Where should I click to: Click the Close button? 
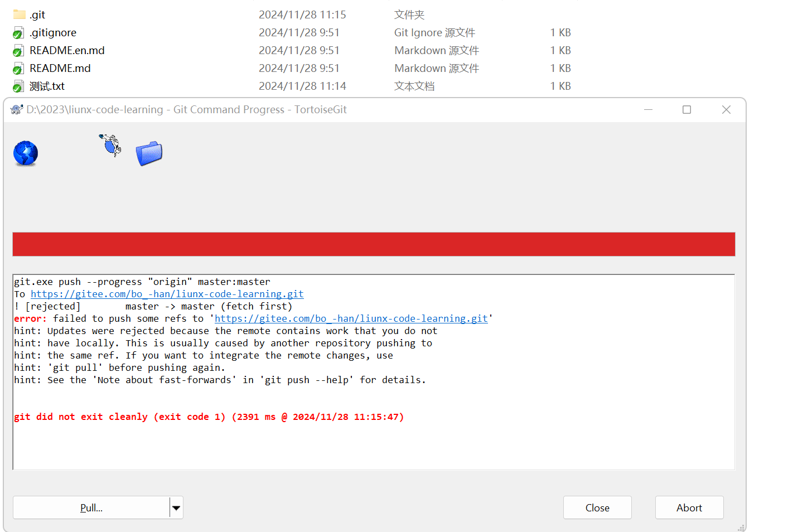(597, 508)
